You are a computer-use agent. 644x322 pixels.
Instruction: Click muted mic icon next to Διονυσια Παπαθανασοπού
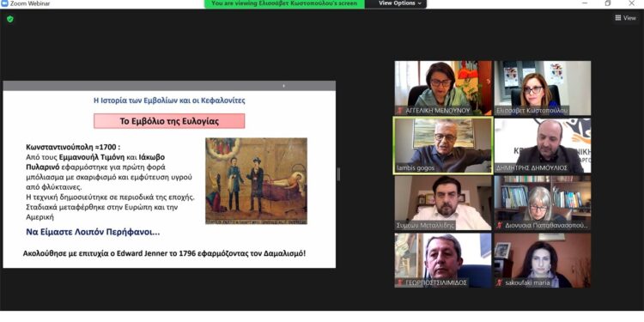tap(500, 226)
